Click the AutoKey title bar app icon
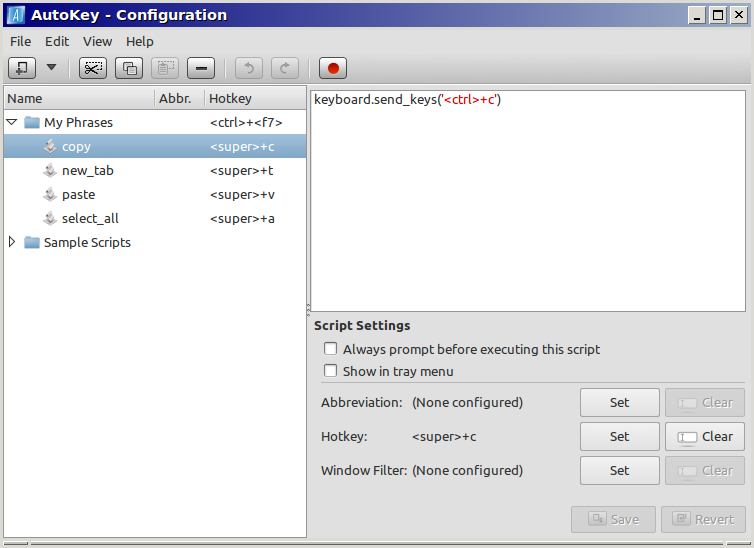This screenshot has width=754, height=548. [x=15, y=15]
